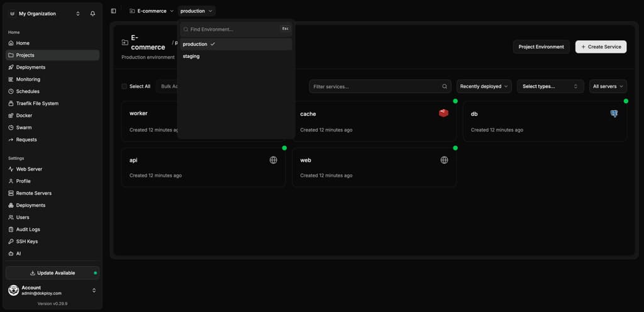The image size is (644, 312).
Task: Click the account avatar image
Action: click(x=14, y=290)
